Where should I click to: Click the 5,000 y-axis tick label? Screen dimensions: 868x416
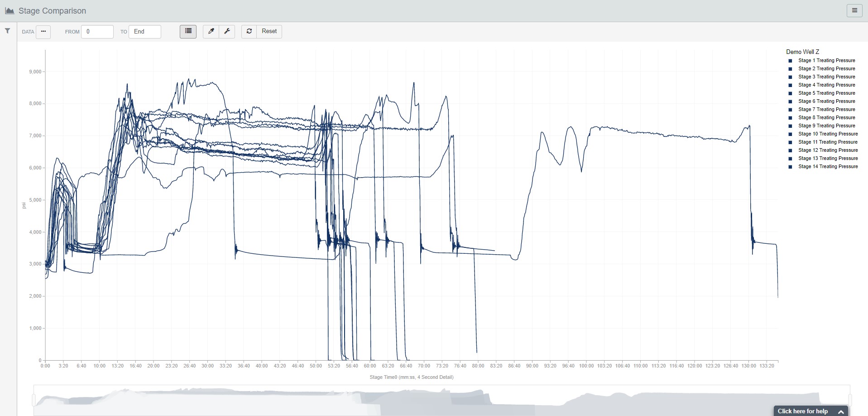tap(35, 200)
